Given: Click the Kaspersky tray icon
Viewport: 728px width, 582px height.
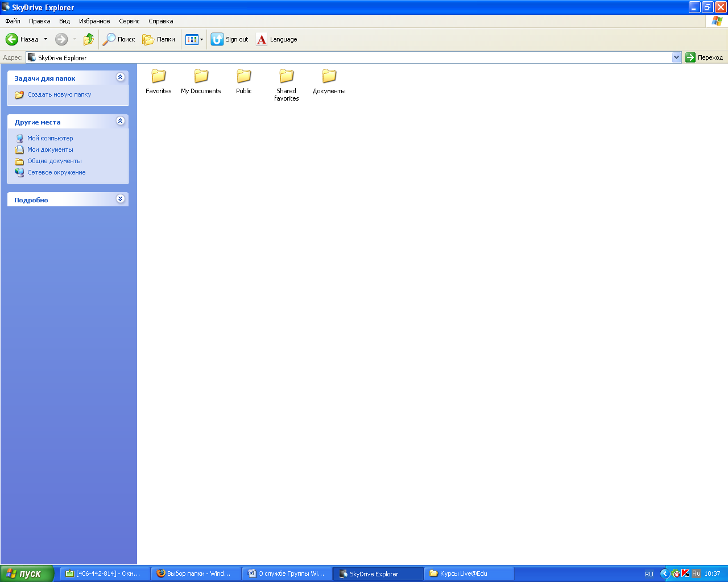Looking at the screenshot, I should pos(685,574).
